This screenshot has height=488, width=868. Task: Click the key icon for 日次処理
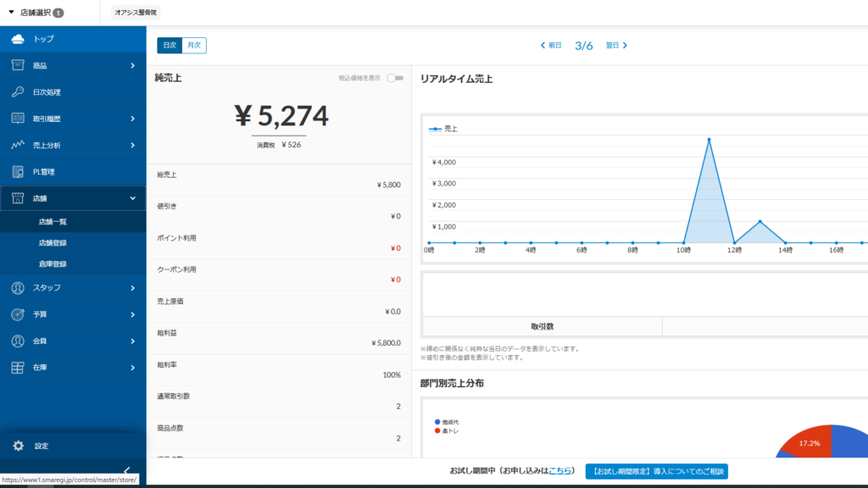[17, 91]
